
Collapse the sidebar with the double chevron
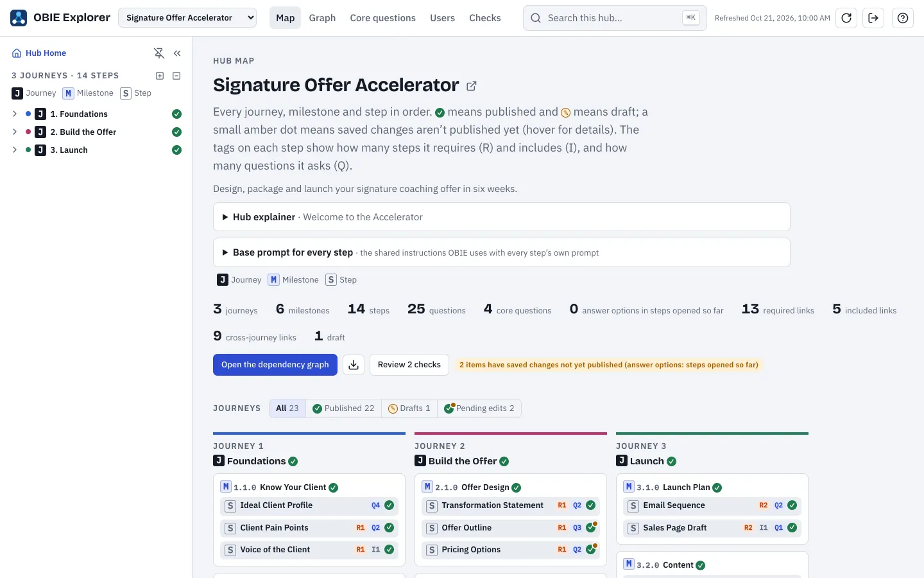(177, 53)
